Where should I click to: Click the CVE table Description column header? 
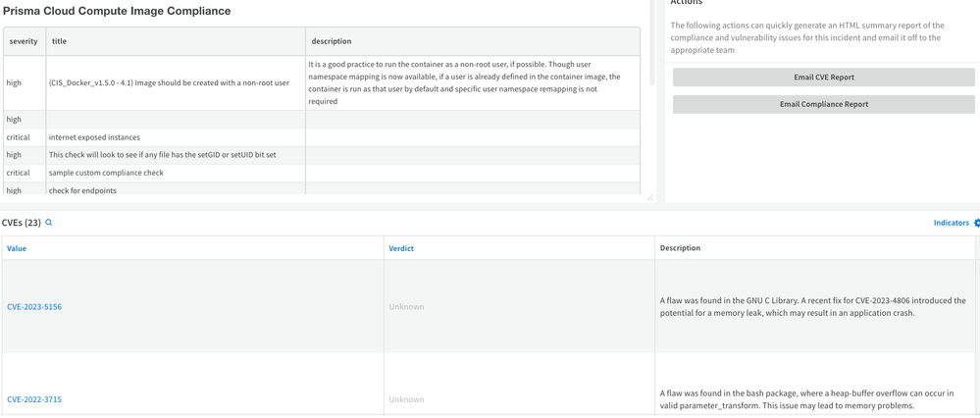point(680,248)
